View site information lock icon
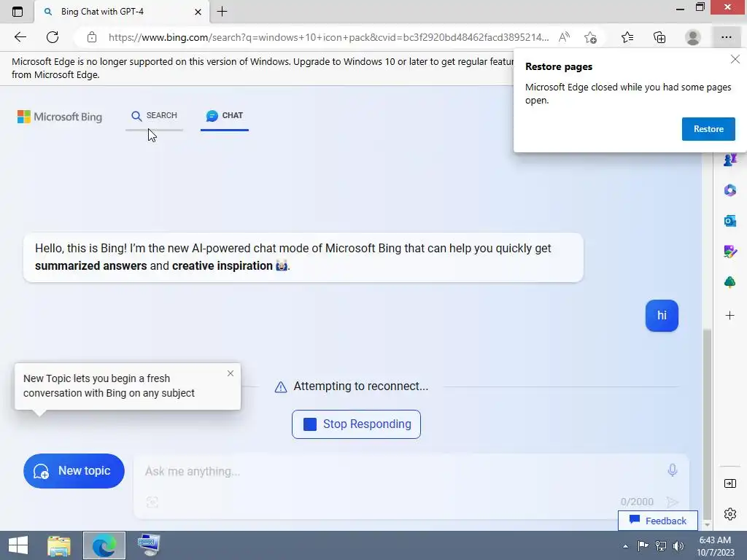Image resolution: width=747 pixels, height=560 pixels. click(x=92, y=37)
